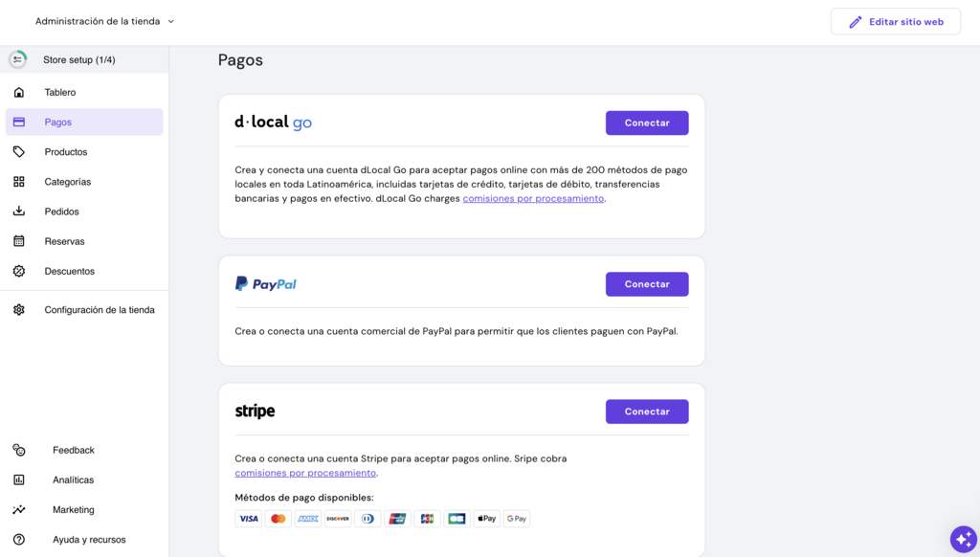Click Conectar for PayPal
This screenshot has width=980, height=557.
[647, 283]
